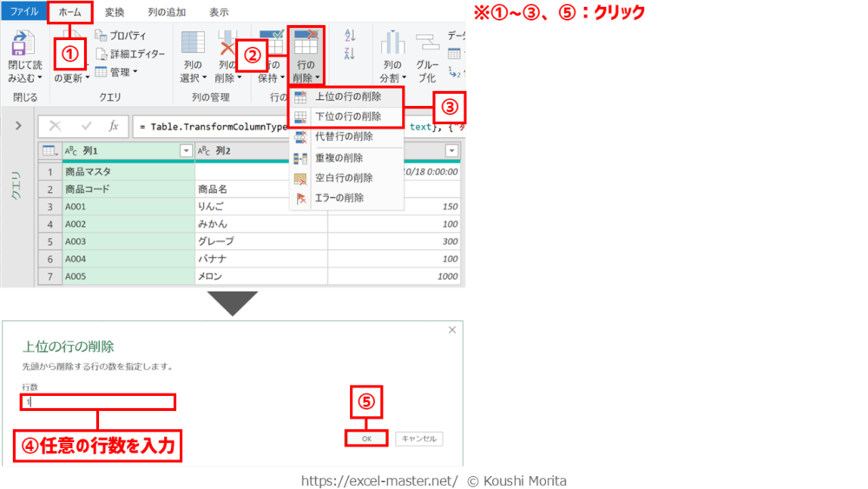The width and height of the screenshot is (868, 489).
Task: Click the fx formula icon in formula bar
Action: [114, 127]
